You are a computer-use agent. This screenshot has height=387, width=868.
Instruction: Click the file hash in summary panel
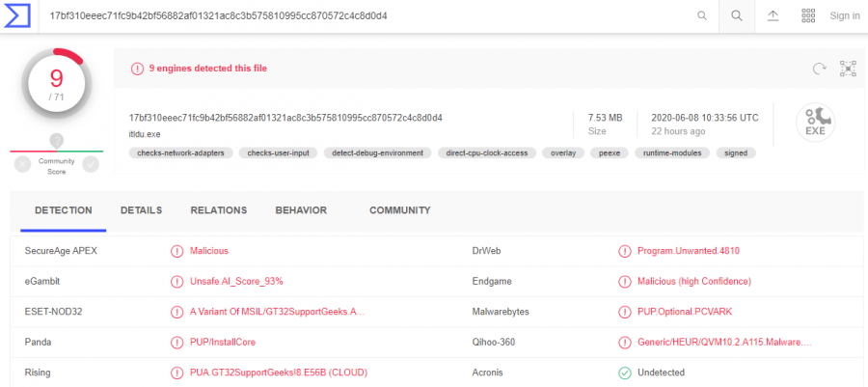285,118
